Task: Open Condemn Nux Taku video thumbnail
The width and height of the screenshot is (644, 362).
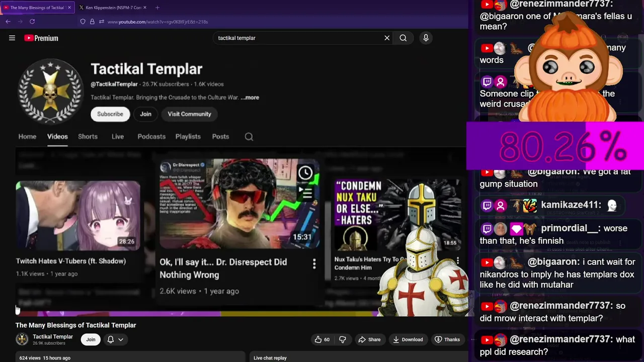Action: [x=397, y=215]
